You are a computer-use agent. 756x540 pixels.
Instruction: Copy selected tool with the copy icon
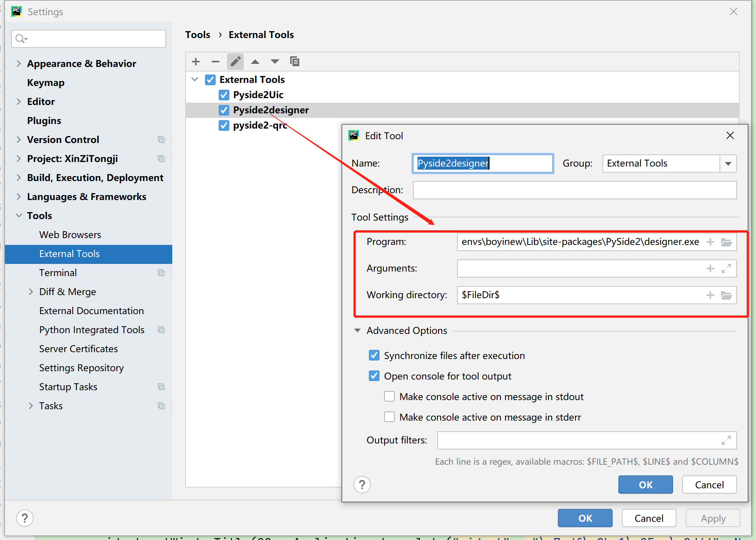[x=295, y=62]
